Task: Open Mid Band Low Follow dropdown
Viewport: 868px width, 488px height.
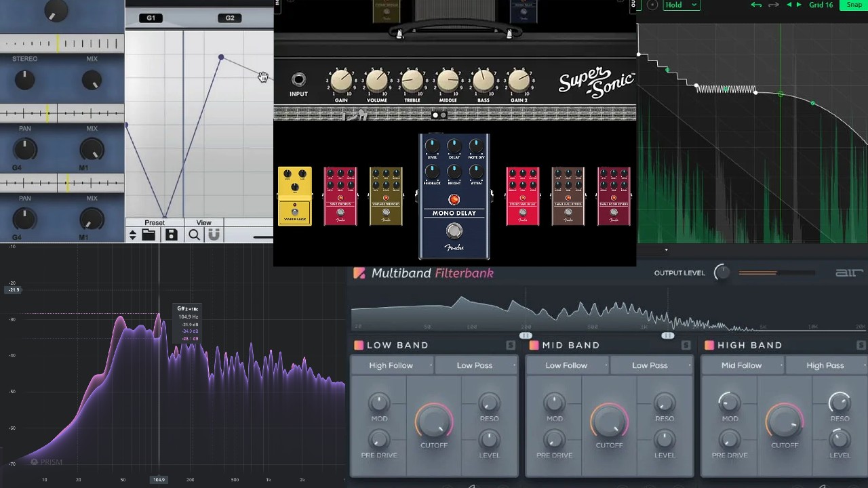Action: (568, 365)
